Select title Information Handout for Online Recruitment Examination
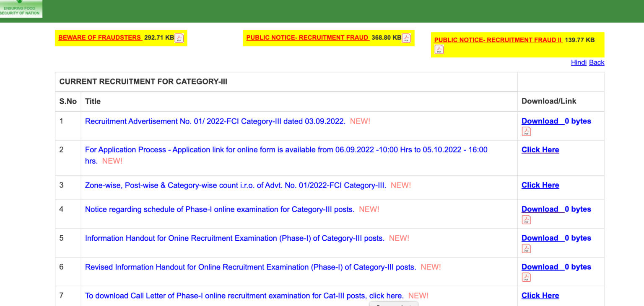The image size is (644, 306). click(235, 238)
